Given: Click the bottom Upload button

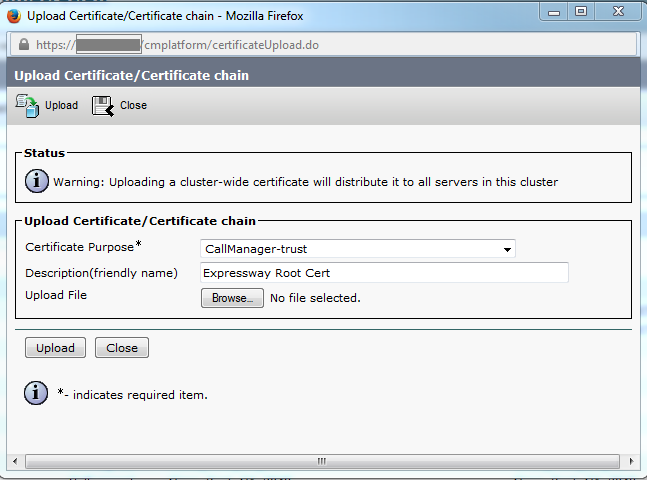Looking at the screenshot, I should tap(55, 348).
